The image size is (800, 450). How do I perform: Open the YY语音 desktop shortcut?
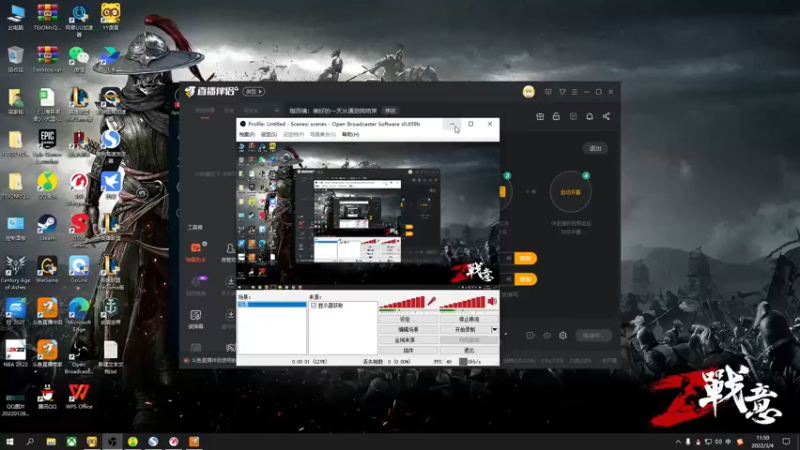click(x=111, y=16)
